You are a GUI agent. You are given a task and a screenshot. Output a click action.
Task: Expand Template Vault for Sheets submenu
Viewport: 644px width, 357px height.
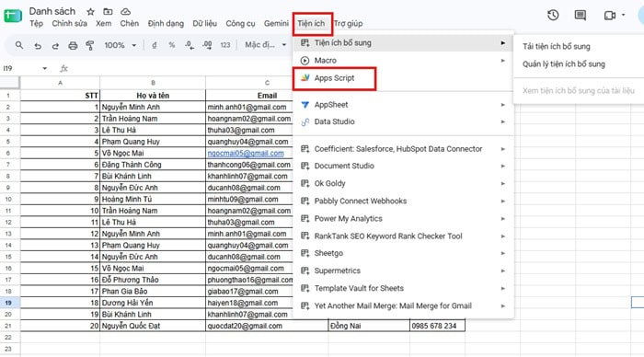403,288
